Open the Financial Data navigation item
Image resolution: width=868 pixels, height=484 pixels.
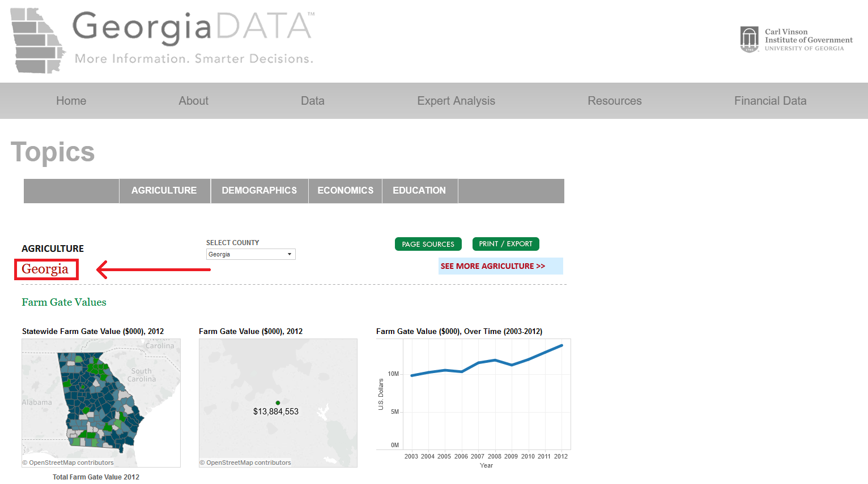(771, 101)
